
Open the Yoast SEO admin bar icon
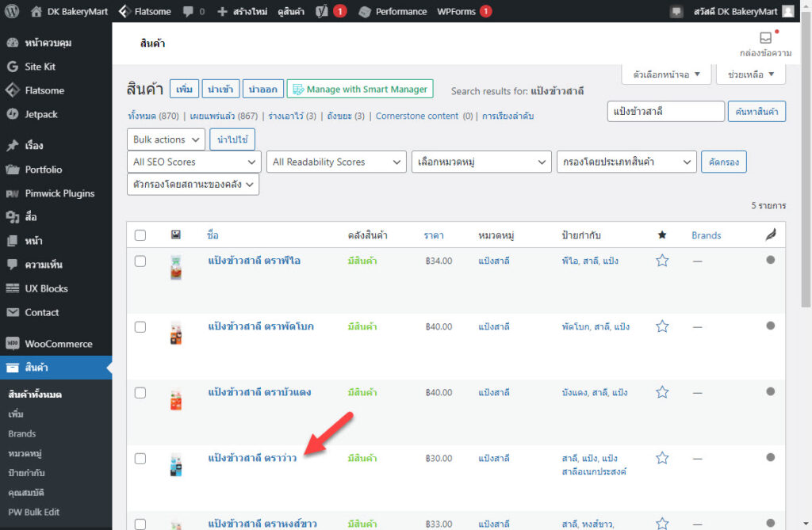[x=323, y=11]
